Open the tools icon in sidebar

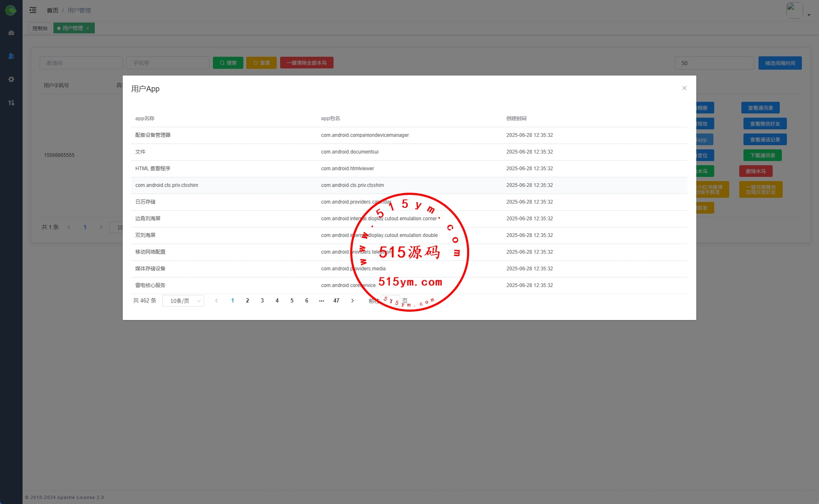tap(11, 103)
